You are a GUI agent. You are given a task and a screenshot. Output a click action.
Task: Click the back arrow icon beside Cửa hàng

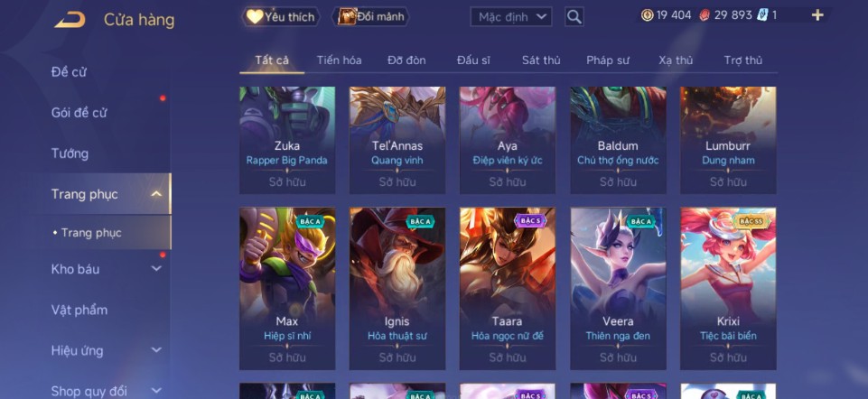click(x=70, y=20)
